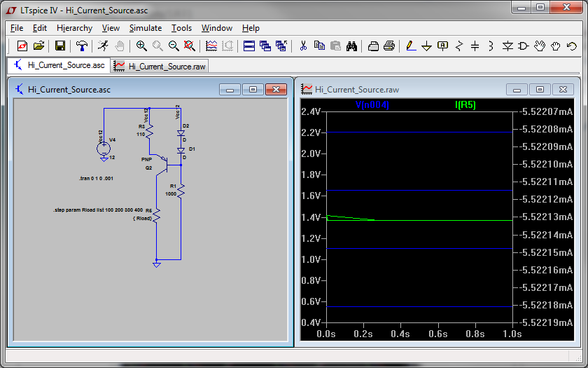Select the Place Diode tool

pyautogui.click(x=507, y=46)
